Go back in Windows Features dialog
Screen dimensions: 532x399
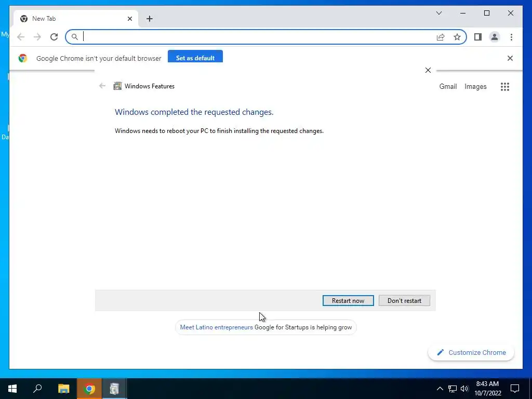pyautogui.click(x=102, y=86)
